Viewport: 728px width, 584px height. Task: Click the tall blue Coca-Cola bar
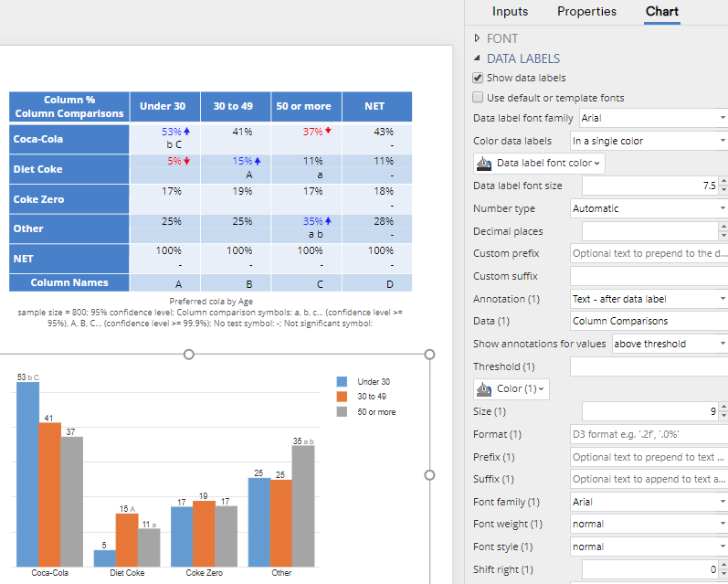(x=27, y=475)
